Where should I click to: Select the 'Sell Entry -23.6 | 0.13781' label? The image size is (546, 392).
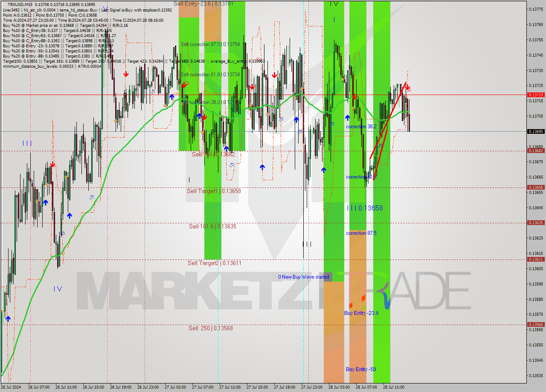pos(203,3)
